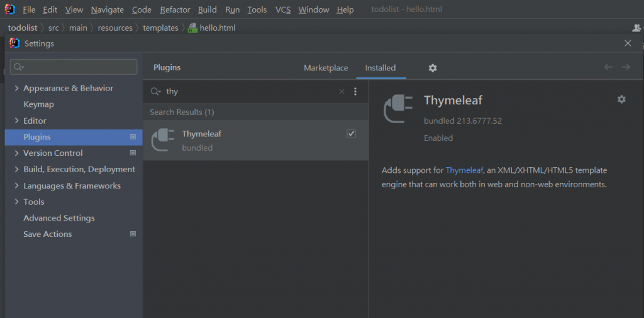Open the Window menu
The height and width of the screenshot is (318, 644).
[314, 9]
